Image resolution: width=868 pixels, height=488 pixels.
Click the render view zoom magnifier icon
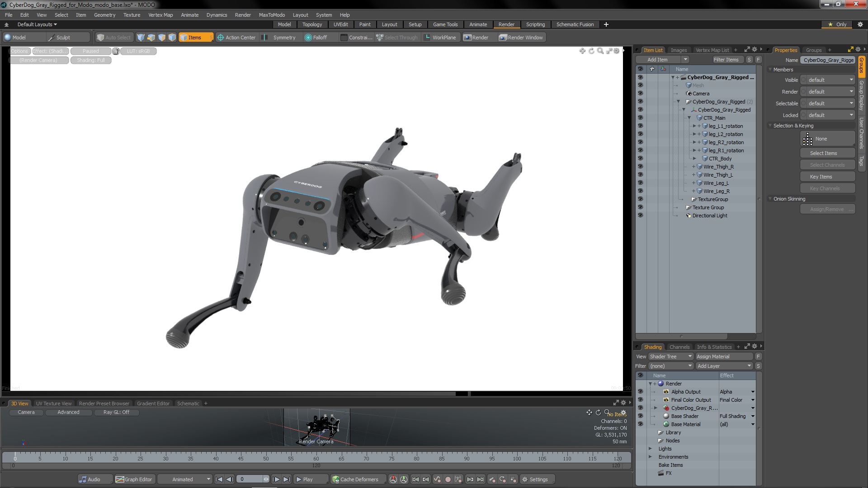(600, 51)
